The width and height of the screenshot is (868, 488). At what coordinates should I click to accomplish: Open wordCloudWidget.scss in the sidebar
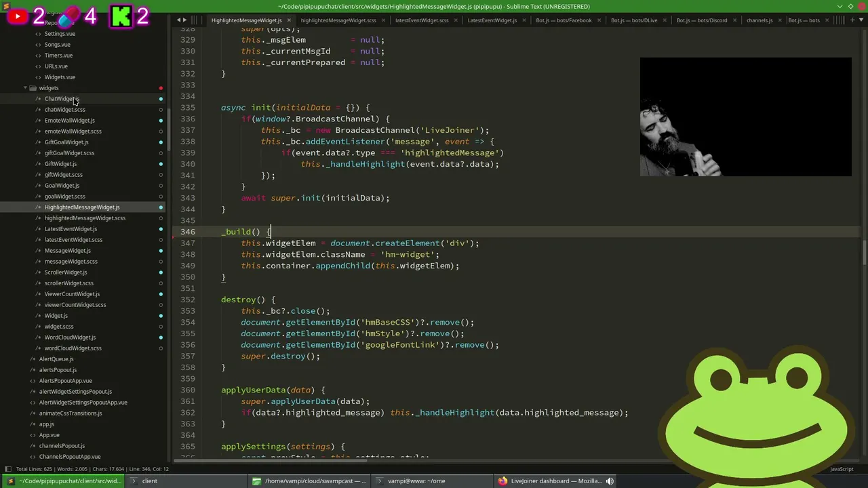pos(73,348)
